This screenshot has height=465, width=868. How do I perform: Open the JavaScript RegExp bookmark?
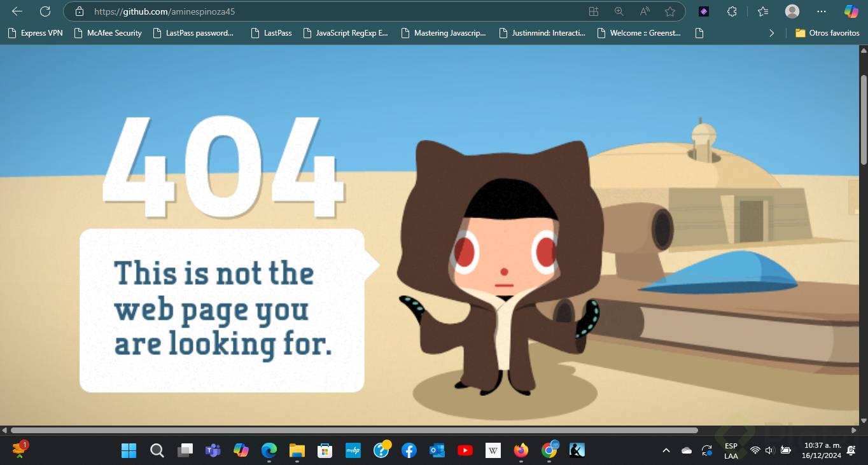[x=346, y=33]
